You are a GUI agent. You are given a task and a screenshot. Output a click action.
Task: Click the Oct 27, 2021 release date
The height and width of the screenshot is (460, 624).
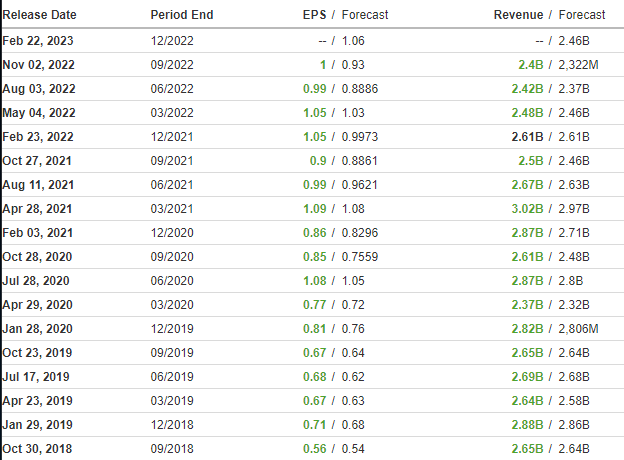[x=37, y=161]
